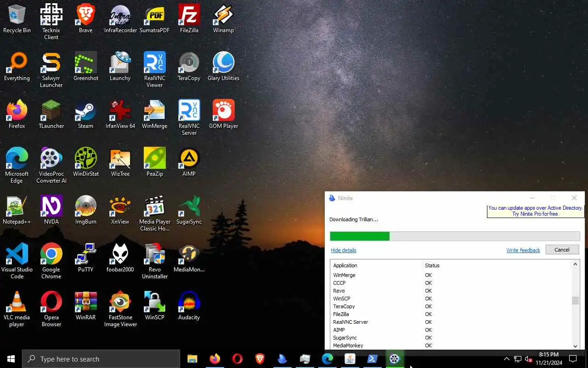Select the Opera Browser desktop shortcut
This screenshot has width=588, height=368.
coord(51,309)
